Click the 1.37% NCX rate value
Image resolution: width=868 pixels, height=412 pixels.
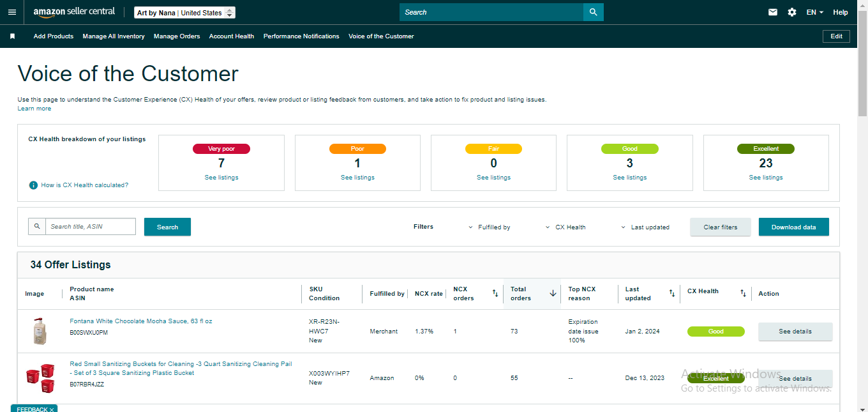pyautogui.click(x=424, y=332)
